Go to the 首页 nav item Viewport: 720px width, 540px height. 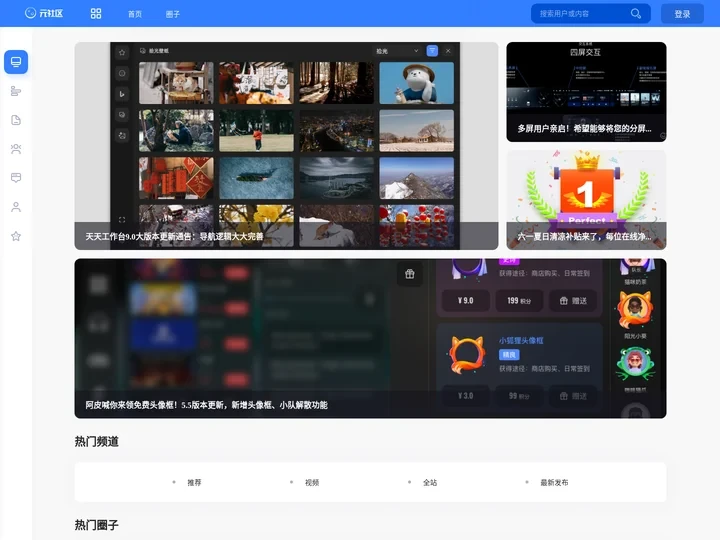pyautogui.click(x=135, y=14)
